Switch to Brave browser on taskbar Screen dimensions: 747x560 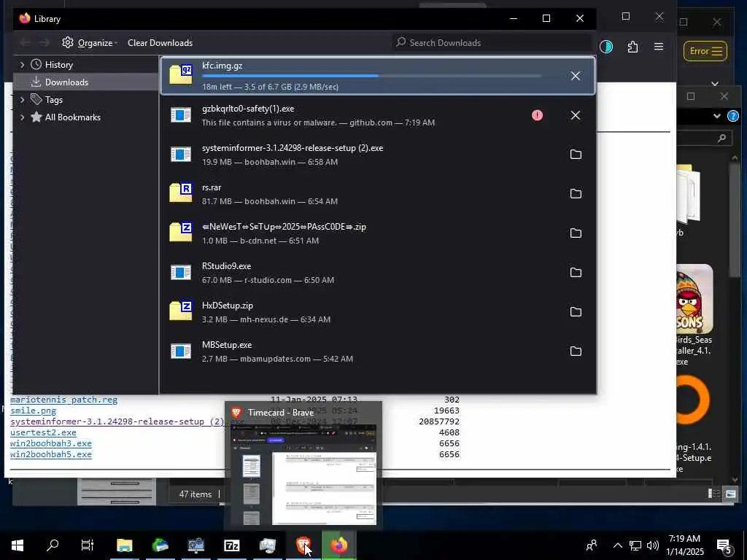click(x=303, y=545)
